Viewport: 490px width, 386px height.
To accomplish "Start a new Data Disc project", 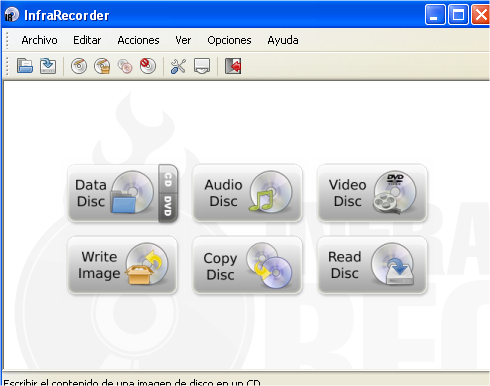I will 113,193.
